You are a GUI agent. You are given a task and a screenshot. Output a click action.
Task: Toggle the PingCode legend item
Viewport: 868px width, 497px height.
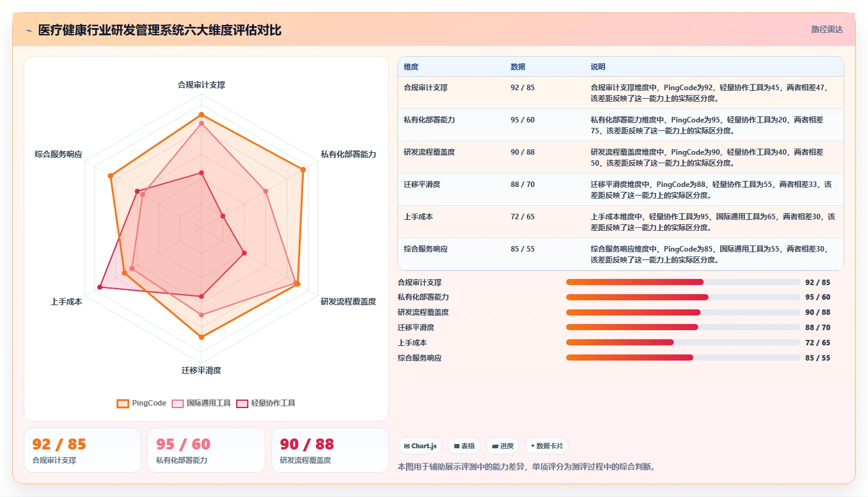[x=142, y=403]
